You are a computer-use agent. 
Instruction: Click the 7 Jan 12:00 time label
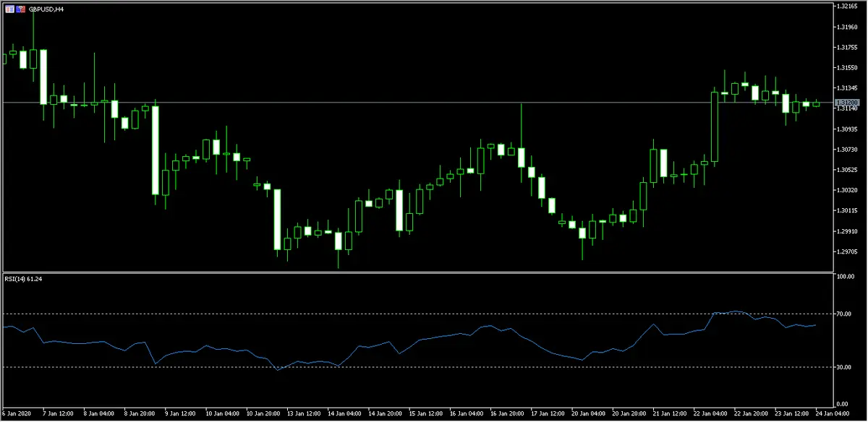(57, 414)
